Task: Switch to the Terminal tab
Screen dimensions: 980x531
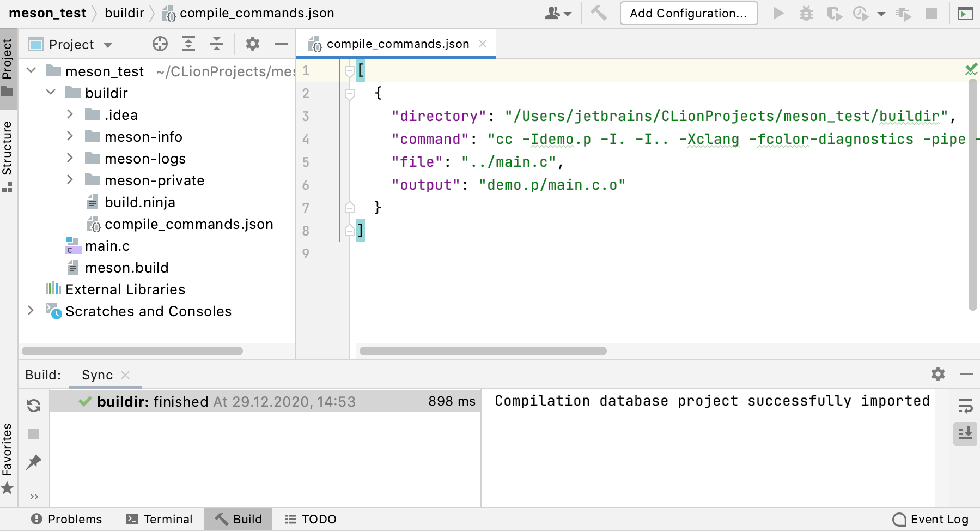Action: click(160, 519)
